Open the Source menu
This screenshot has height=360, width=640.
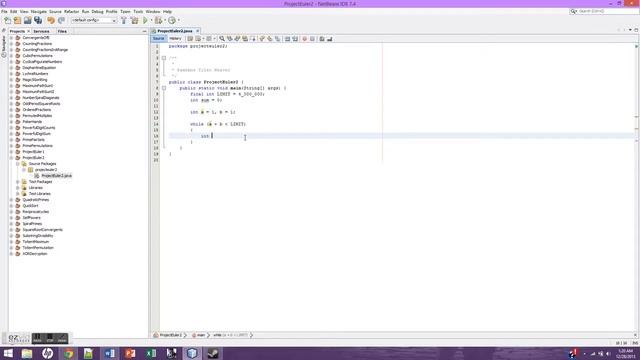click(55, 11)
